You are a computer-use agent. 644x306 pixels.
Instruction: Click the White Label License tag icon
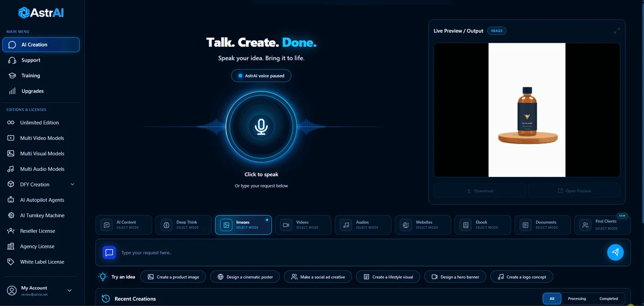(x=11, y=262)
